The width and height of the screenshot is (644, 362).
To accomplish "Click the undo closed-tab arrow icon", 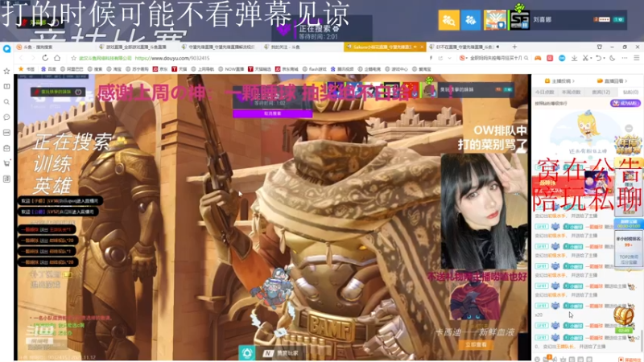I will (598, 58).
